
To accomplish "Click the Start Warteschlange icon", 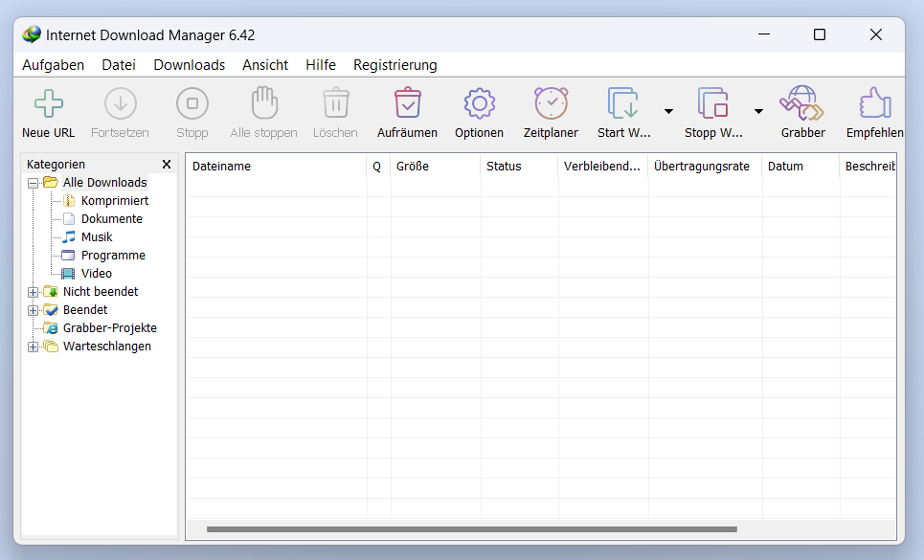I will (x=623, y=103).
